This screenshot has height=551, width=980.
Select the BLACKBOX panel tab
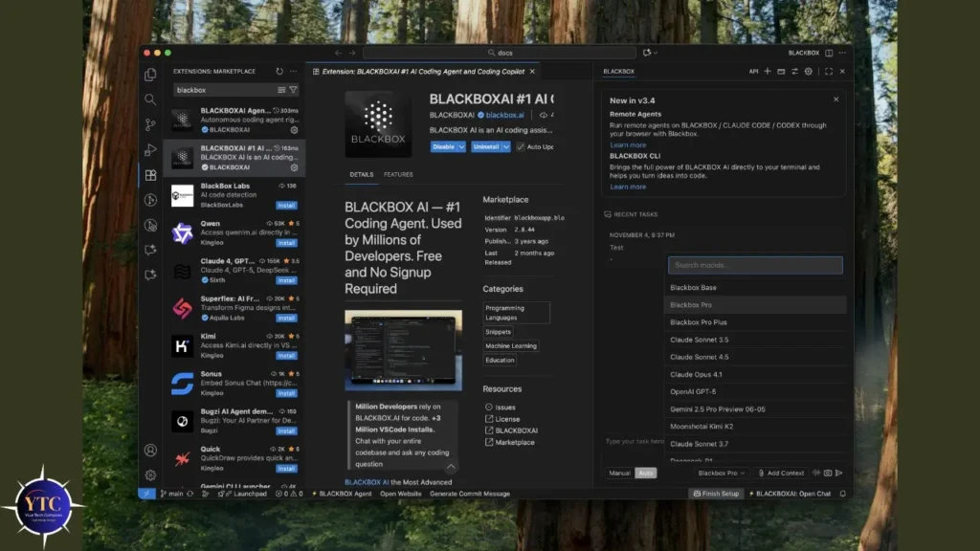(619, 71)
